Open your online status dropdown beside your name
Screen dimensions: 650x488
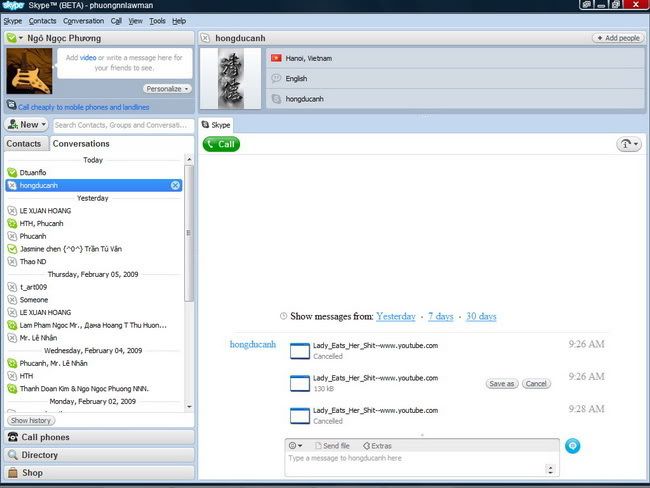pos(12,38)
